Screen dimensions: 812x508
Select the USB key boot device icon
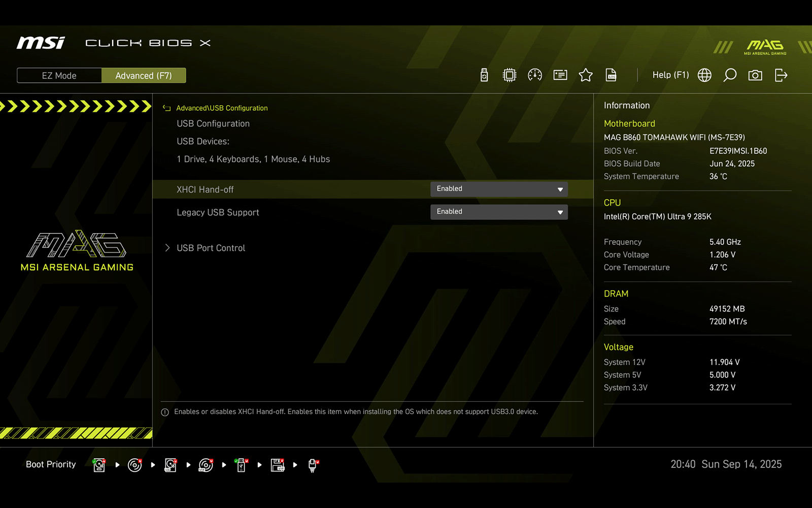(242, 465)
